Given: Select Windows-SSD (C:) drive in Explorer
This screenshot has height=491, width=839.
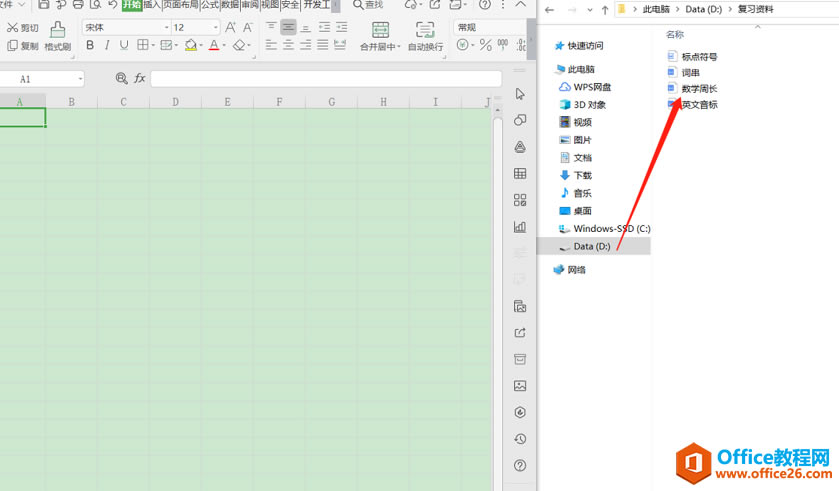Looking at the screenshot, I should [x=605, y=228].
